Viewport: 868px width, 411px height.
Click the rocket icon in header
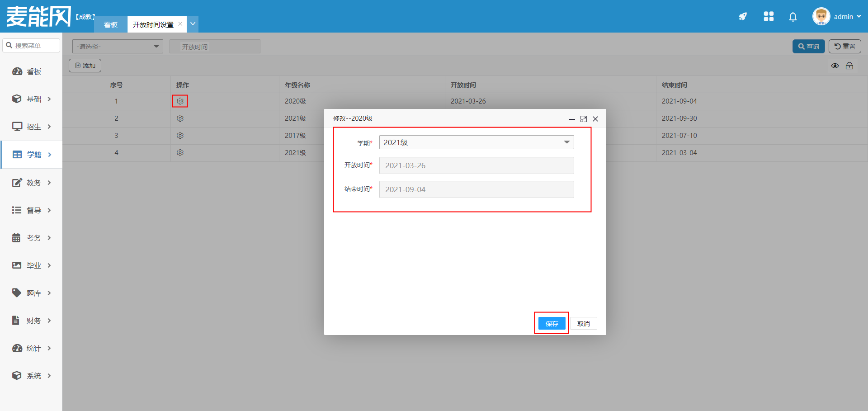tap(743, 17)
